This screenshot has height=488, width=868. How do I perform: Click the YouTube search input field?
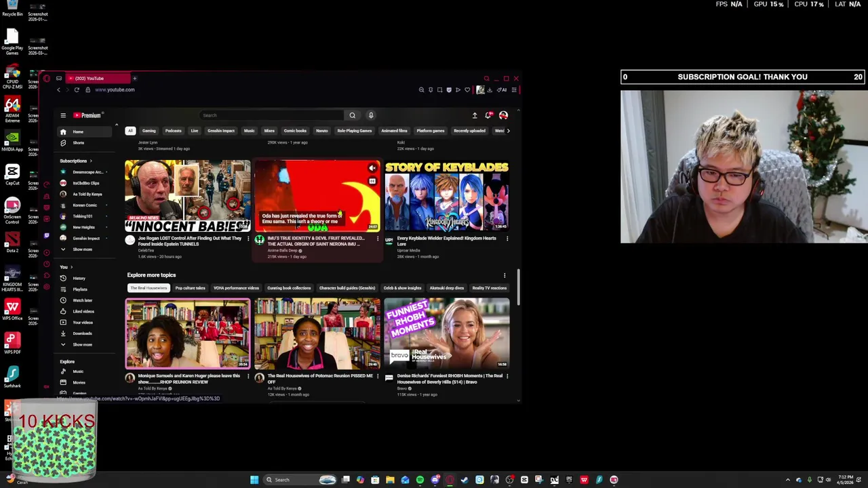273,115
